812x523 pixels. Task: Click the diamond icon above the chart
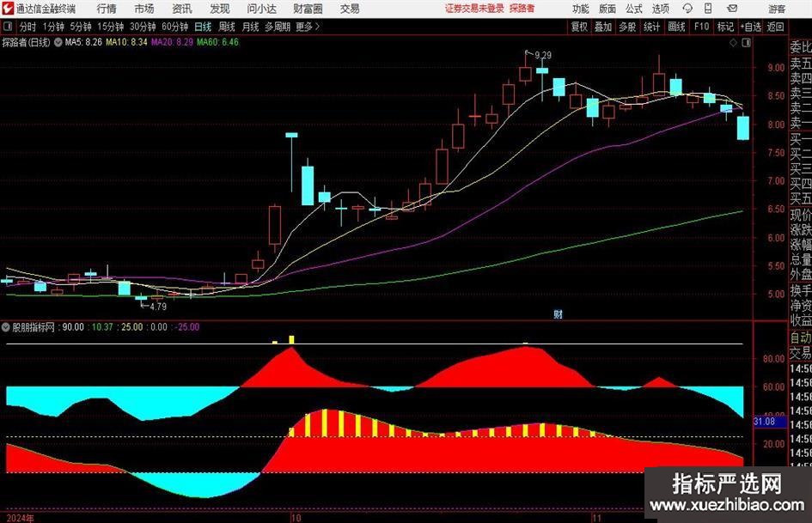tap(733, 43)
